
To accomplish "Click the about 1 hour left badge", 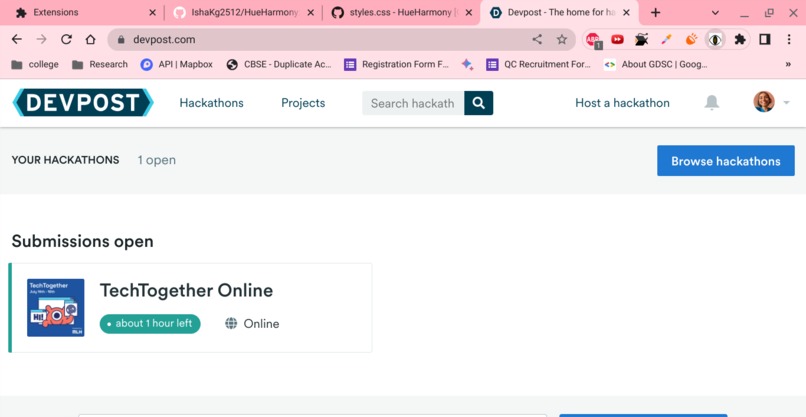I will (x=150, y=323).
